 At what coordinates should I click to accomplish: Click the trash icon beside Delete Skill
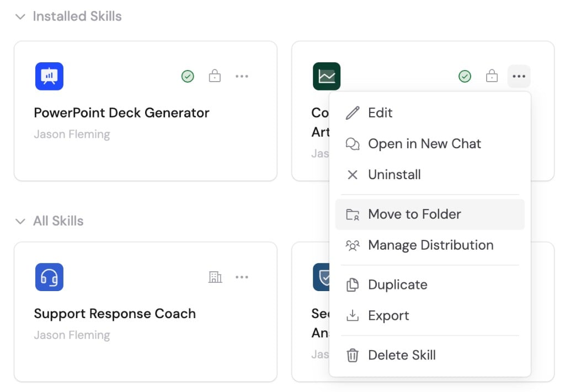pyautogui.click(x=353, y=355)
